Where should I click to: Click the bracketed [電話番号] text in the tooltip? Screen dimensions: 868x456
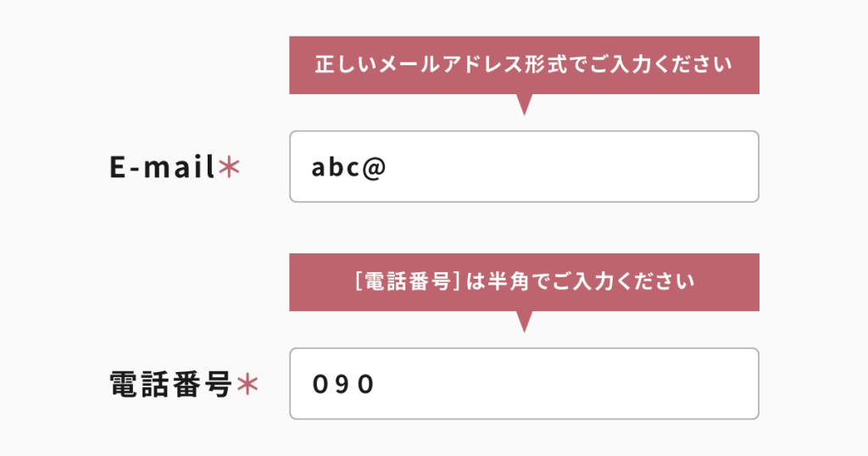(408, 281)
